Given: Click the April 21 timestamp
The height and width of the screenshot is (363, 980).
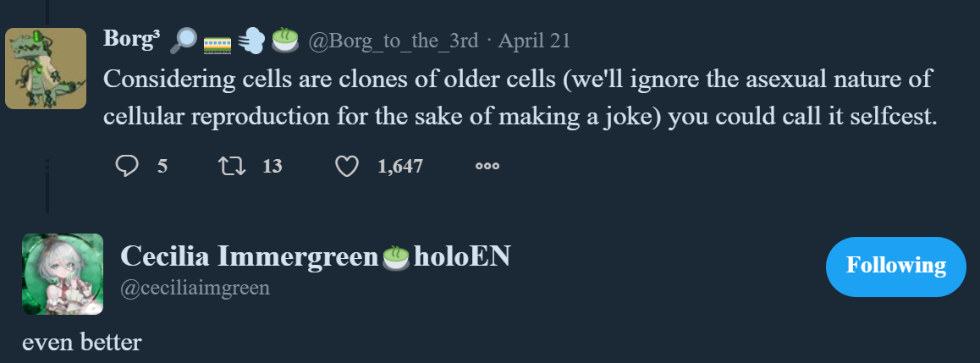Looking at the screenshot, I should (534, 40).
